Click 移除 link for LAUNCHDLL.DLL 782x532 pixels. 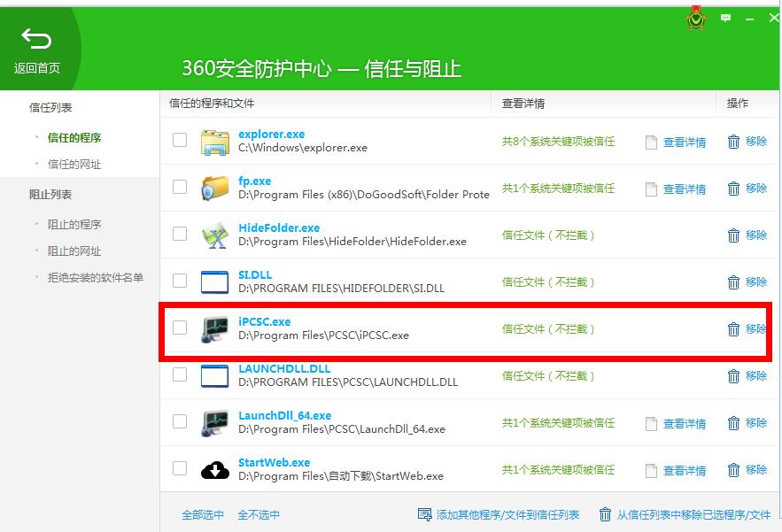click(x=756, y=376)
